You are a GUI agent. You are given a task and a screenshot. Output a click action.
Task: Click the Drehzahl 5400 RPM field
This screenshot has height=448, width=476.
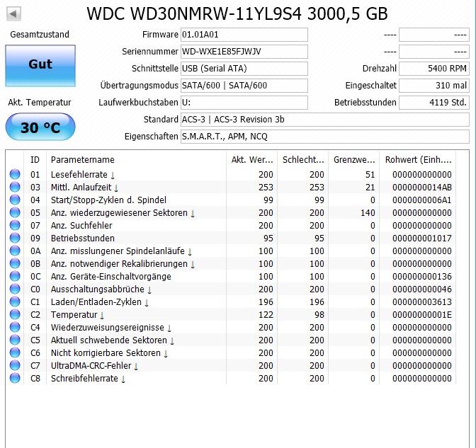coord(434,69)
